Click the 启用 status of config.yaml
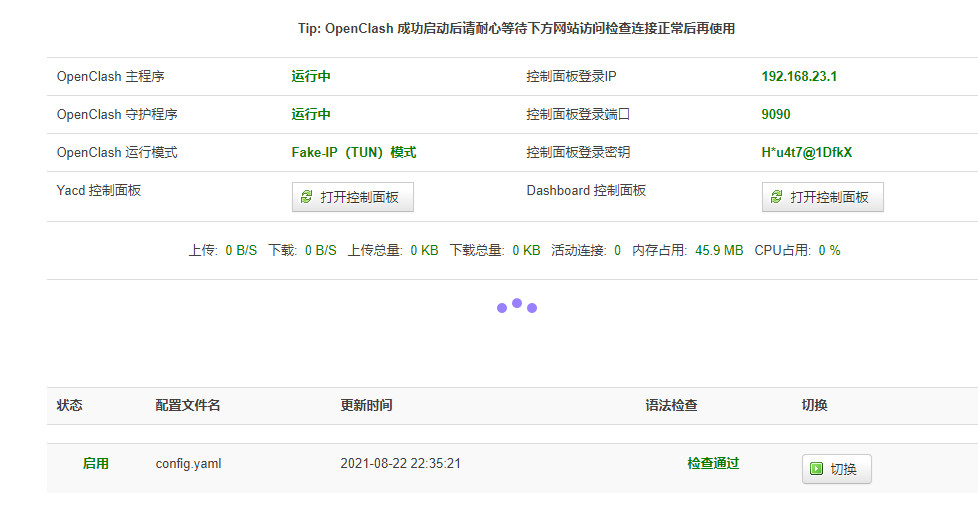 pyautogui.click(x=95, y=463)
